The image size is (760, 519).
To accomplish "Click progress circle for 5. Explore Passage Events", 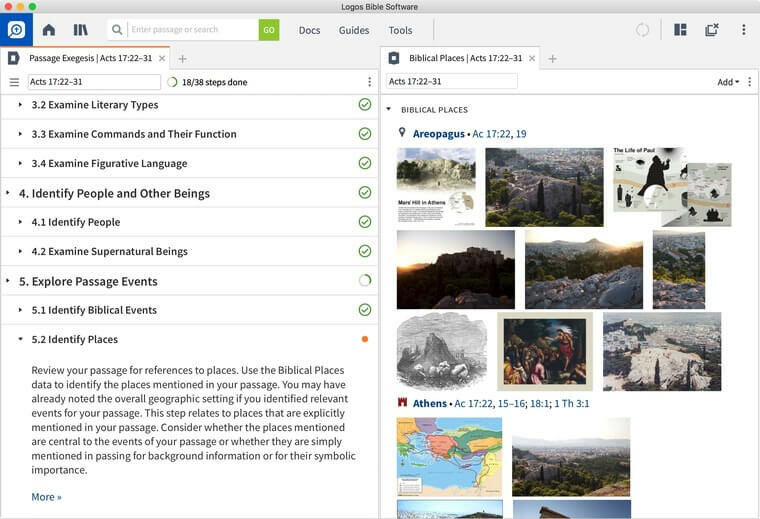I will (x=364, y=280).
